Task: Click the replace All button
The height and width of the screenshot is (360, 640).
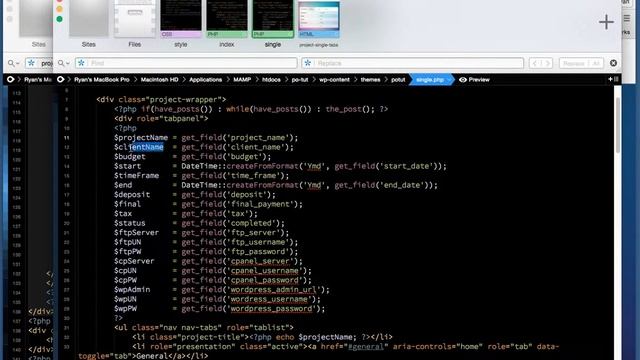Action: click(596, 63)
